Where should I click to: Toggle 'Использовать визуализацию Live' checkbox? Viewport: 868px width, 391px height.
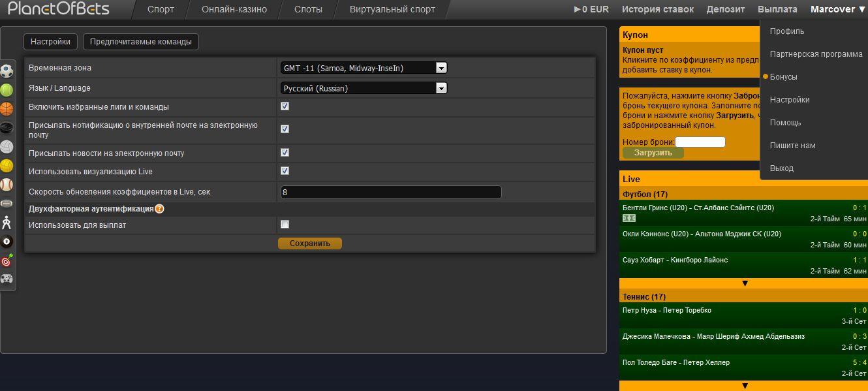coord(285,171)
